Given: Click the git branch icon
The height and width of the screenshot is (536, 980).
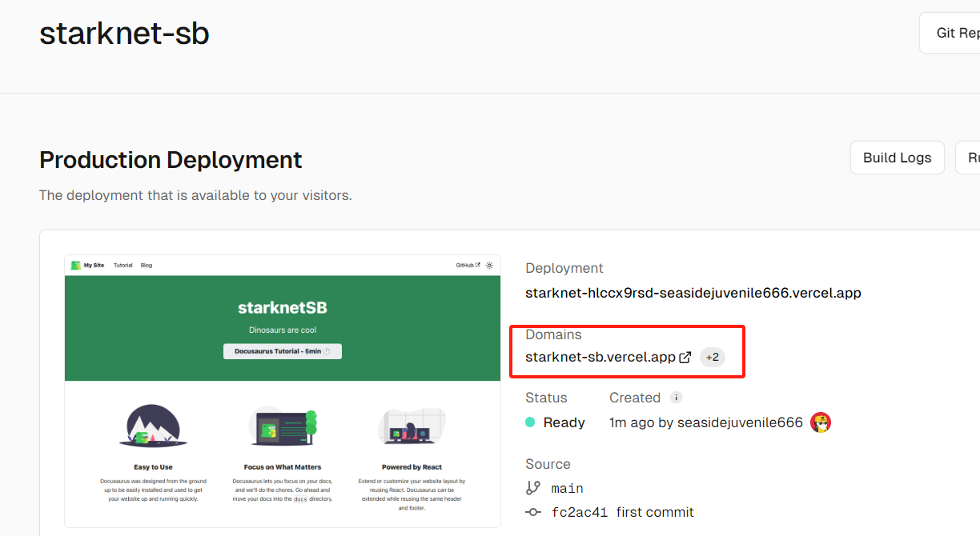Looking at the screenshot, I should [x=533, y=488].
